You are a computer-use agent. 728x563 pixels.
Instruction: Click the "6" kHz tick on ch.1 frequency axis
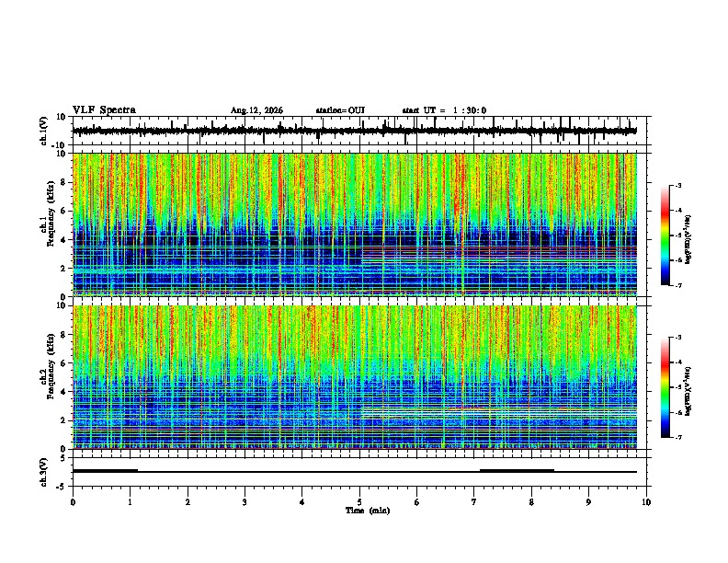pyautogui.click(x=64, y=212)
